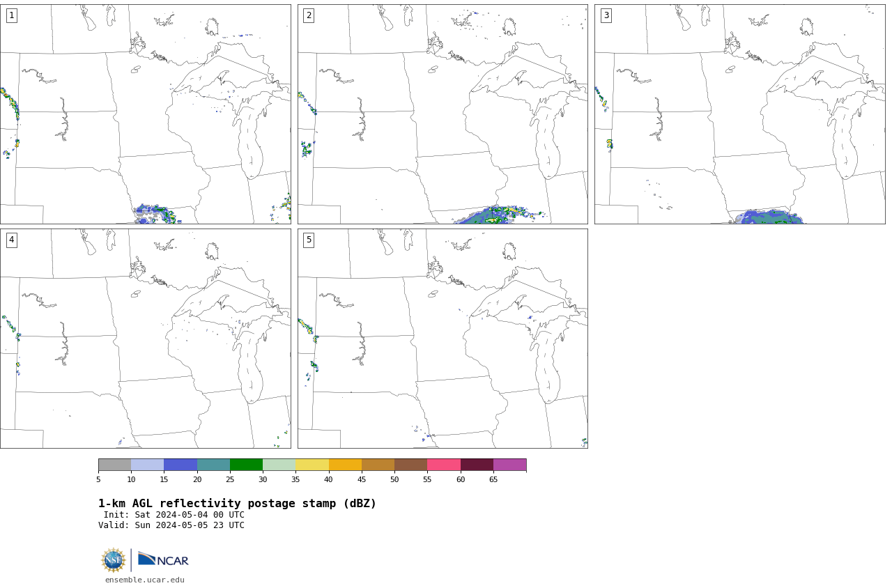Click the purple 65+ dBZ swatch
This screenshot has width=892, height=588.
point(509,465)
